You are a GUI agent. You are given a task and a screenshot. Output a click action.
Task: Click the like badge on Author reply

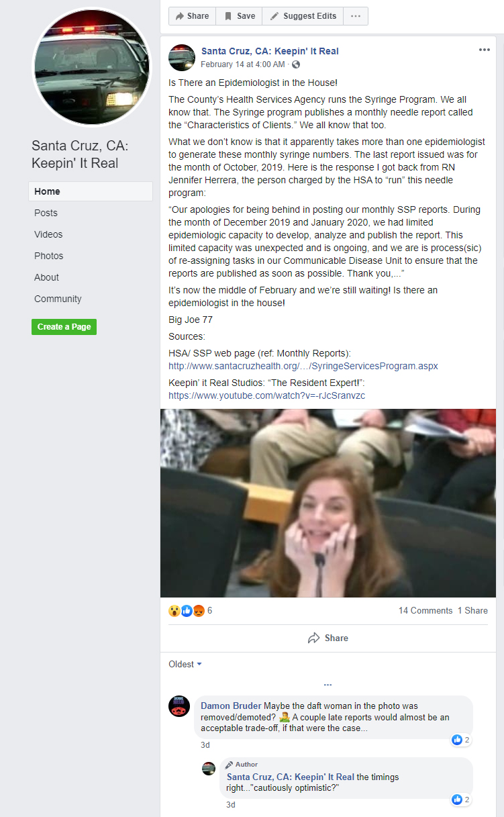[462, 800]
